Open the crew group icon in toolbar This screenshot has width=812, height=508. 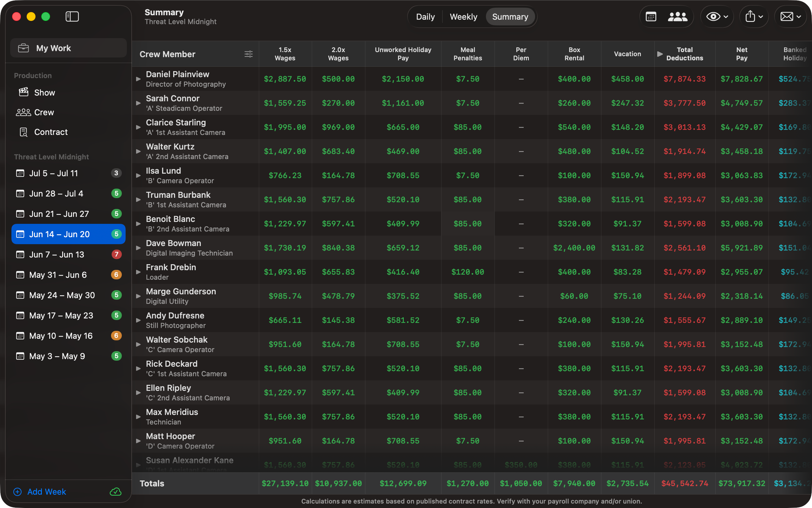click(x=678, y=17)
